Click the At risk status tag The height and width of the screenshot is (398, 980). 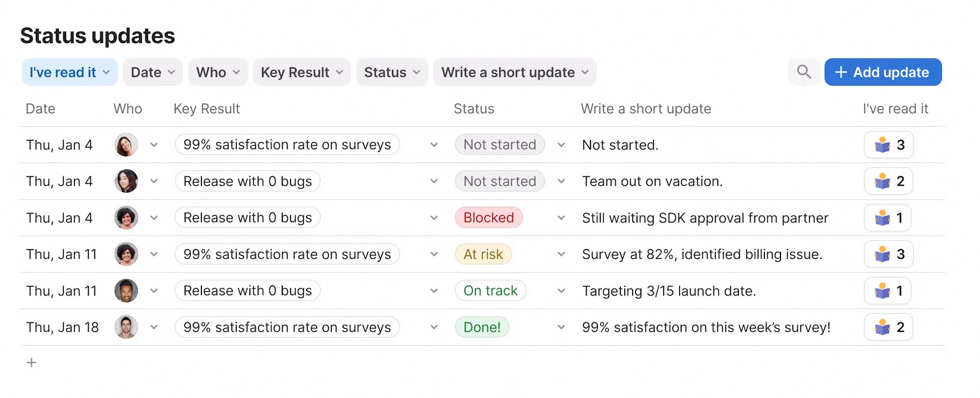pyautogui.click(x=483, y=254)
